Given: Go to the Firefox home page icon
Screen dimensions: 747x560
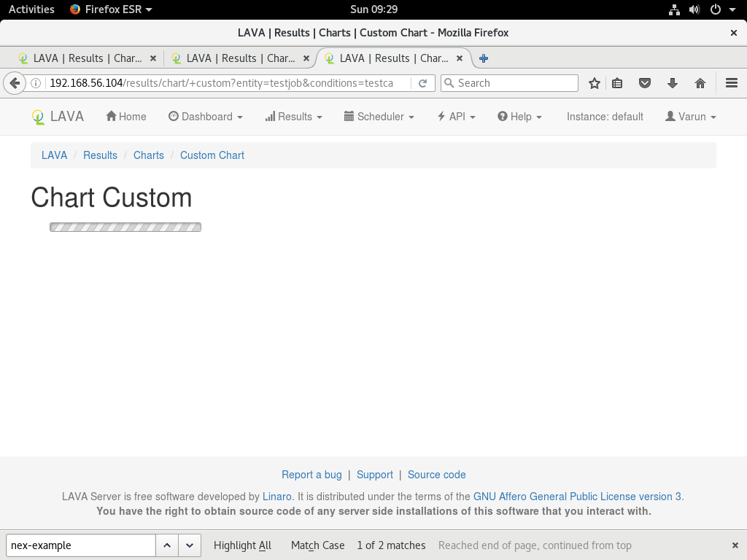Looking at the screenshot, I should [700, 83].
